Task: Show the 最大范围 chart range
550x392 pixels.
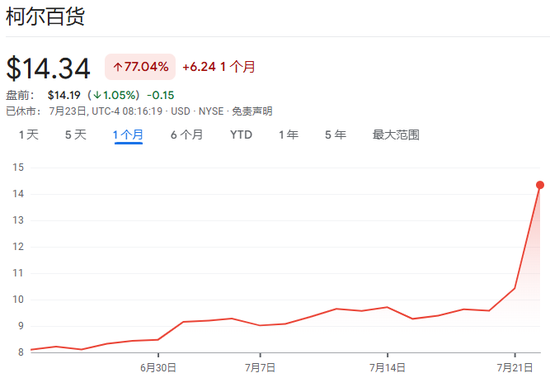Action: coord(396,135)
